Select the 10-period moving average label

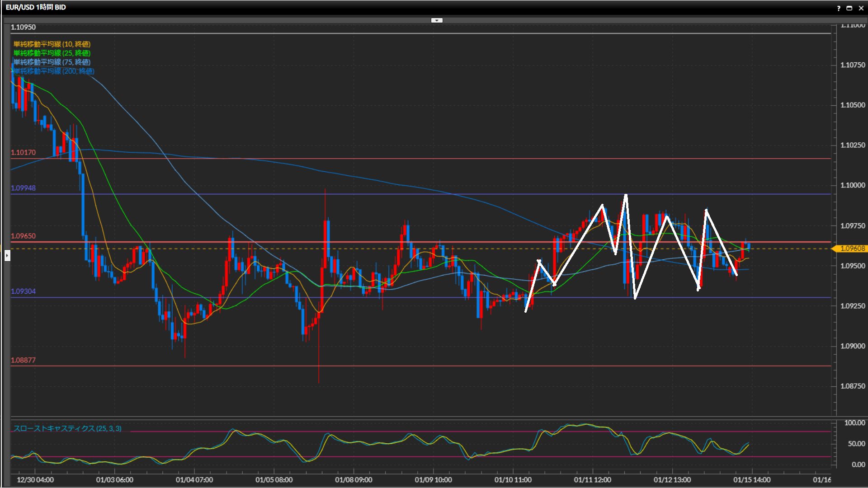[x=52, y=44]
